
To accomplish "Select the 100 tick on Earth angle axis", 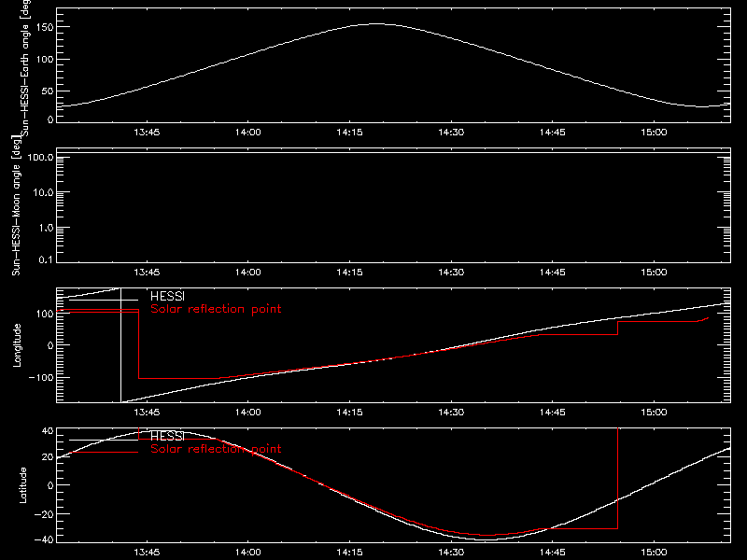I will point(44,59).
